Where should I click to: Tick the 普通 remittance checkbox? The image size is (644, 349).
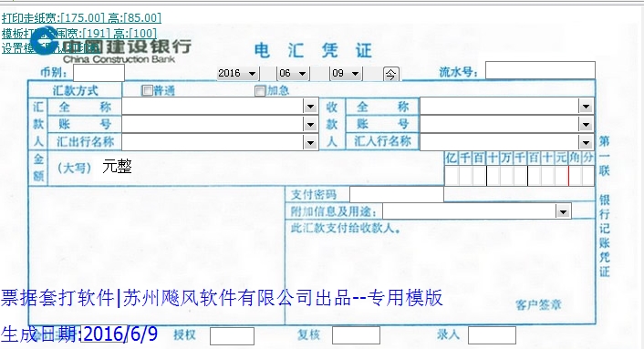point(147,90)
